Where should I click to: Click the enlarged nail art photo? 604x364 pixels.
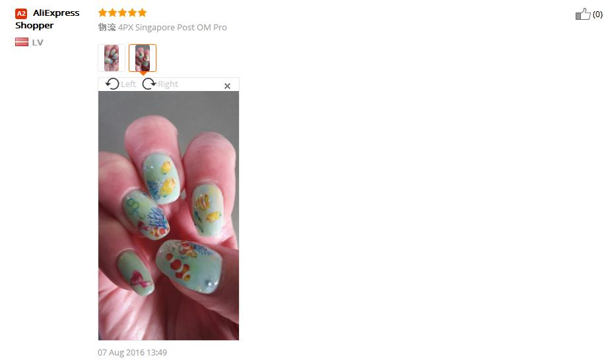(169, 216)
